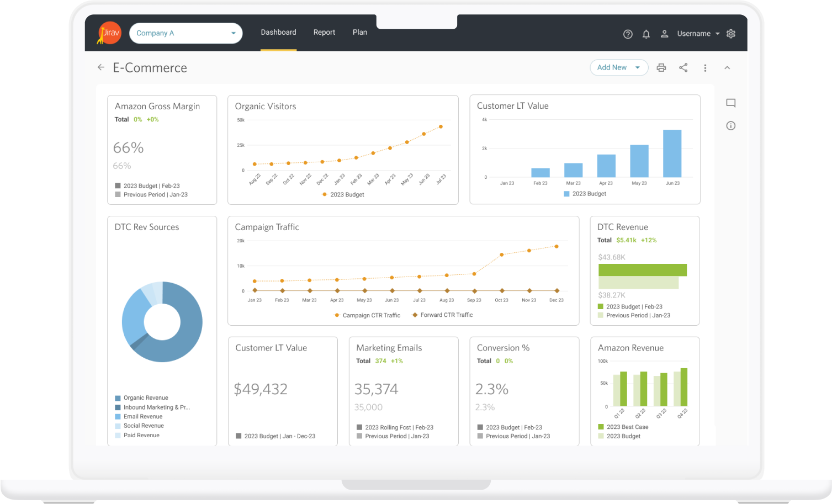Expand the Add New dropdown arrow
Image resolution: width=832 pixels, height=504 pixels.
(x=637, y=67)
